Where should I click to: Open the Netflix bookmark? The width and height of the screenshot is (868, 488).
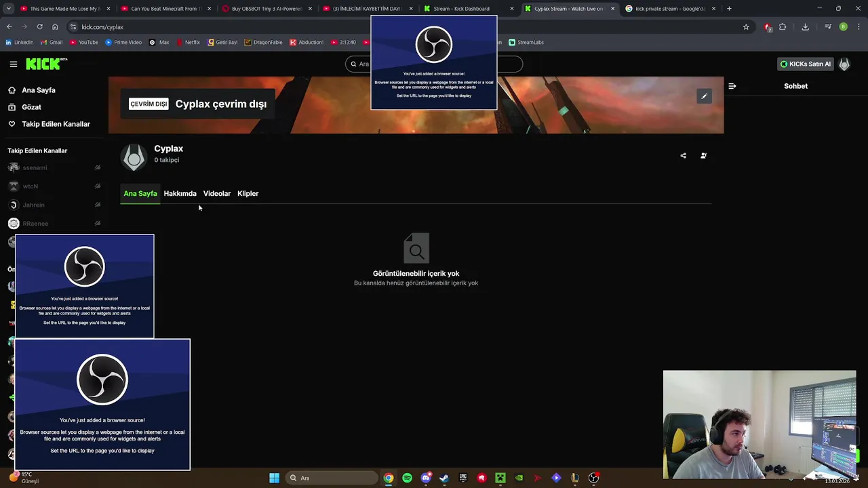pos(188,42)
